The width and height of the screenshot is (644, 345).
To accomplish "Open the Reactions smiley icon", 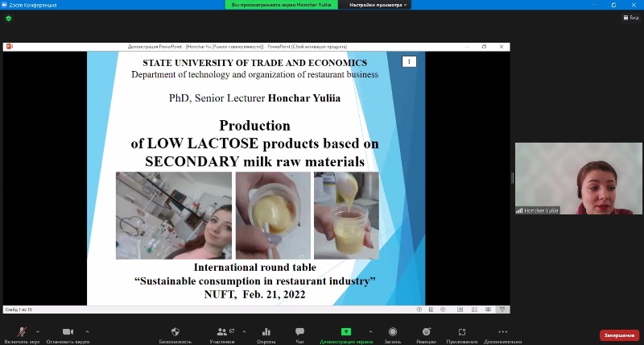I will click(x=427, y=331).
